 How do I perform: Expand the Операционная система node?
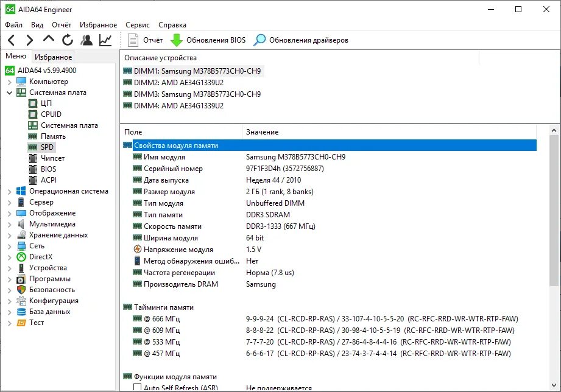9,192
